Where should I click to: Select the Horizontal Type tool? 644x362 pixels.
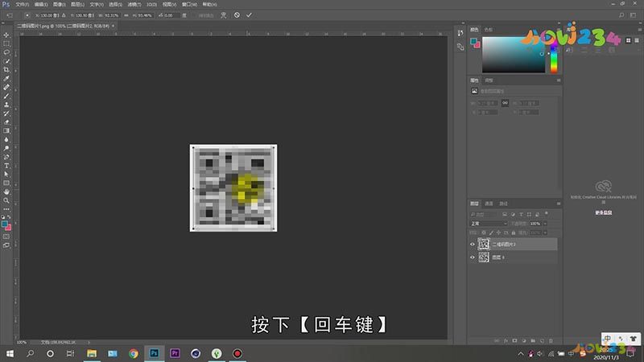[x=6, y=166]
